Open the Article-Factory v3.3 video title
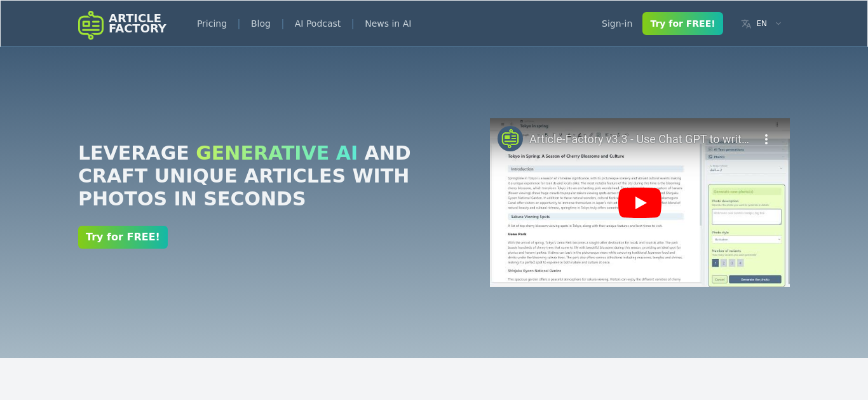Screen dimensions: 868x400 coord(639,139)
